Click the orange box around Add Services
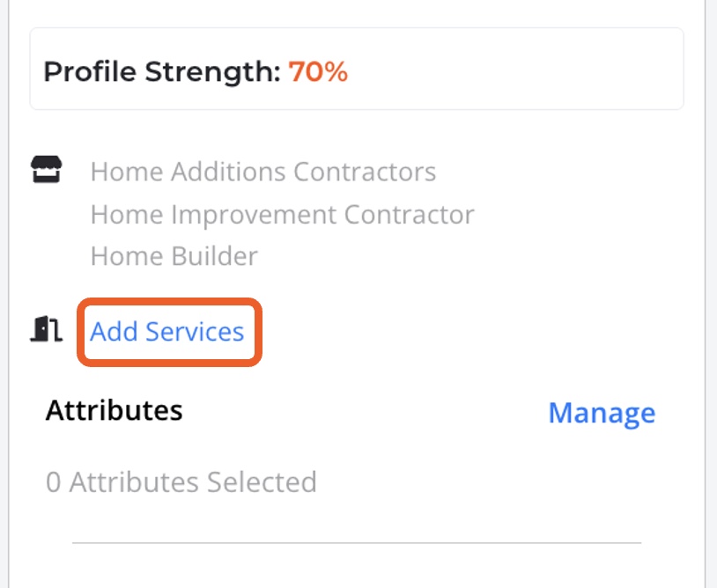Image resolution: width=717 pixels, height=588 pixels. click(258, 332)
